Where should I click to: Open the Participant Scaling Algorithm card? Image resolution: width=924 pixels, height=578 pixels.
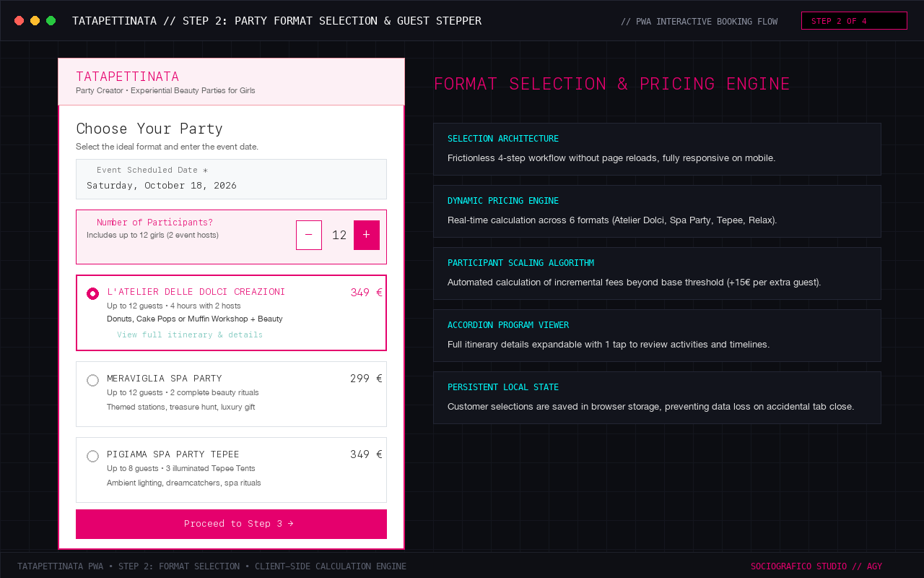tap(657, 273)
